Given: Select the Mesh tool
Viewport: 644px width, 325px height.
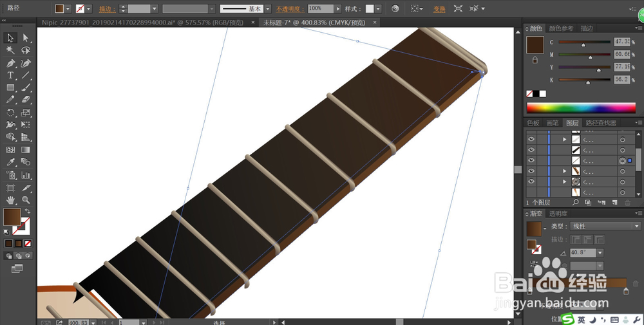Looking at the screenshot, I should point(10,150).
